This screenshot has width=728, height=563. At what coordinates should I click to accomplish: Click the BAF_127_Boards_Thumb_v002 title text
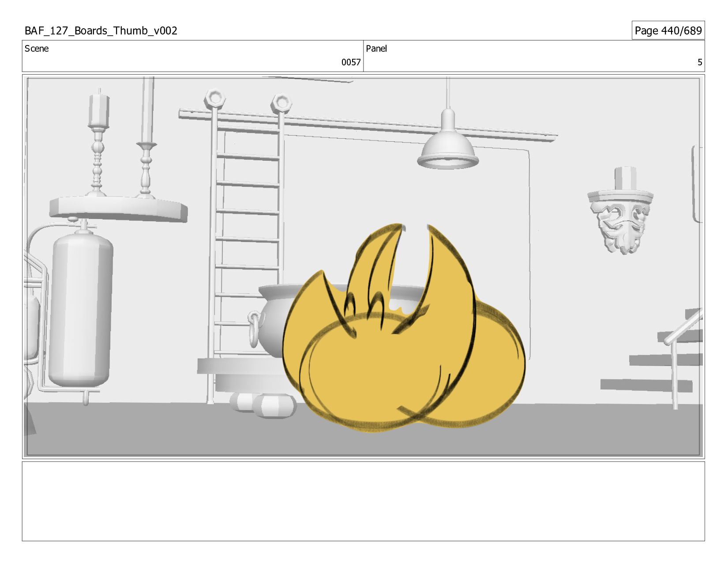click(101, 31)
